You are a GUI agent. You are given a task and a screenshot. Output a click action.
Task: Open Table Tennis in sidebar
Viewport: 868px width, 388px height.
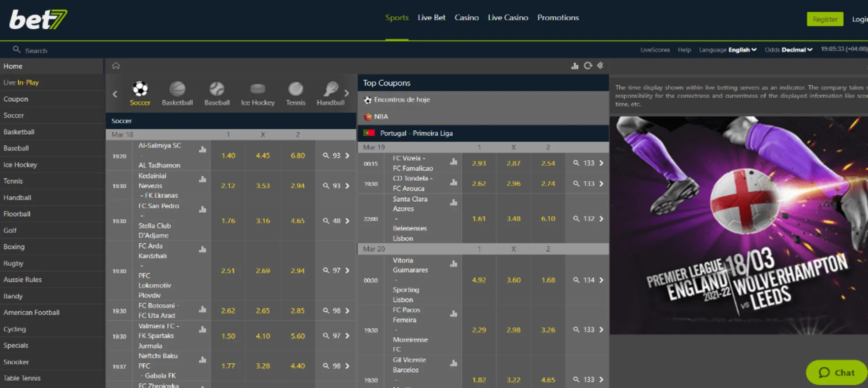coord(52,378)
